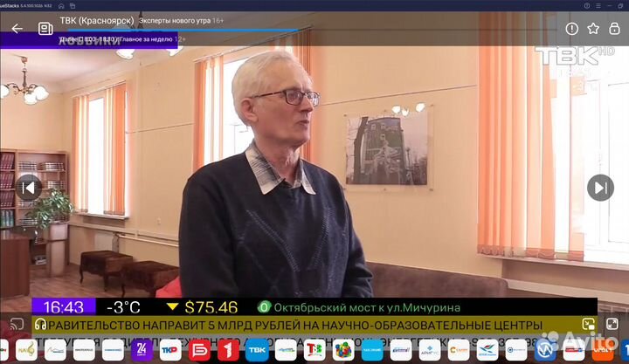Select channel 1 red logo
Screen dimensions: 629x364
pos(228,350)
